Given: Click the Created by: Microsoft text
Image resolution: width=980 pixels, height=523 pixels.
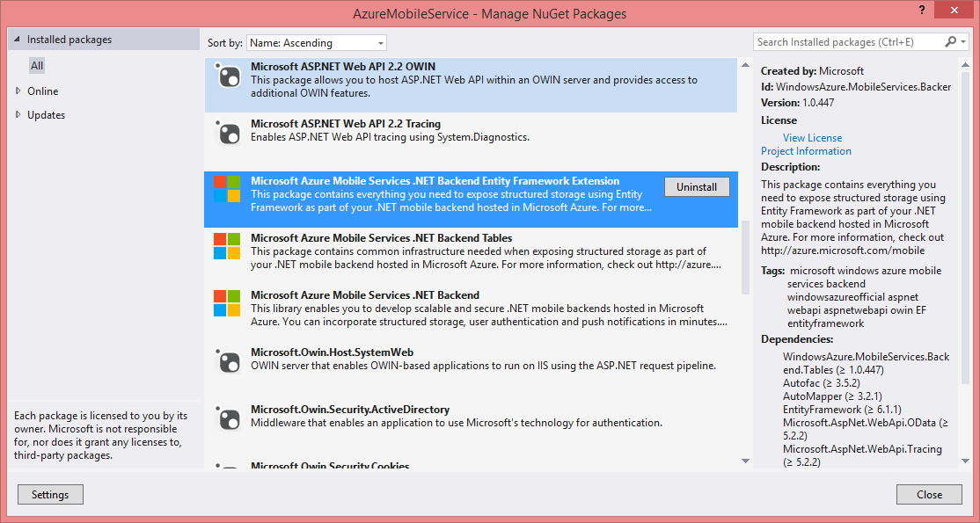Looking at the screenshot, I should [x=813, y=70].
